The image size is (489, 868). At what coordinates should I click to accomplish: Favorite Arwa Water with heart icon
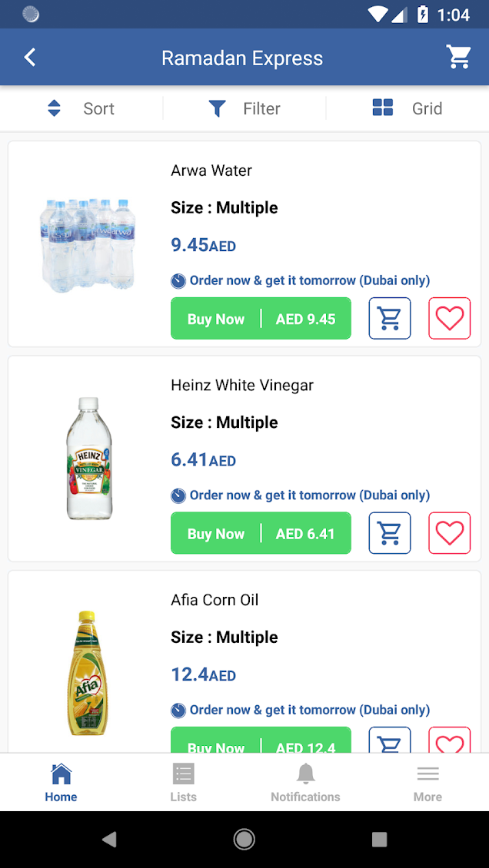point(449,318)
